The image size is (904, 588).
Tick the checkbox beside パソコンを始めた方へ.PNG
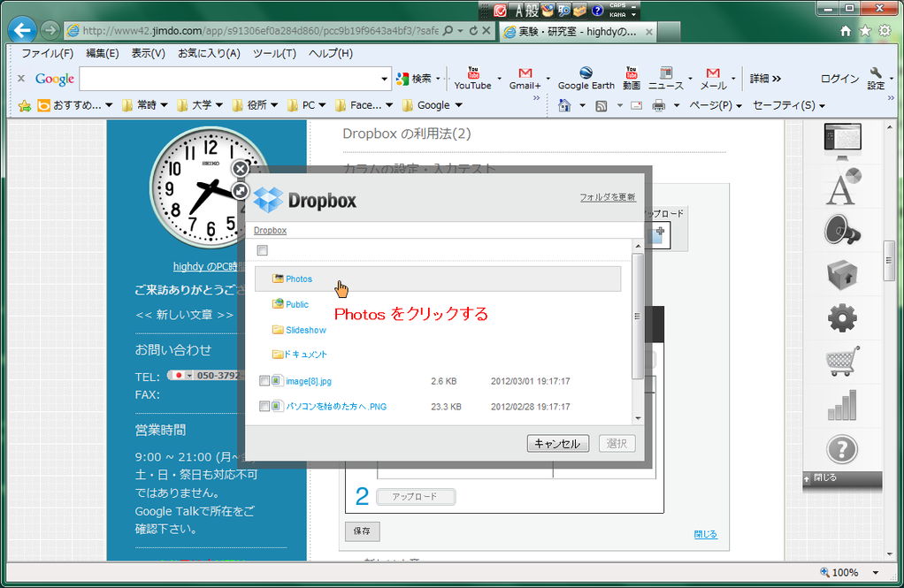[x=264, y=407]
